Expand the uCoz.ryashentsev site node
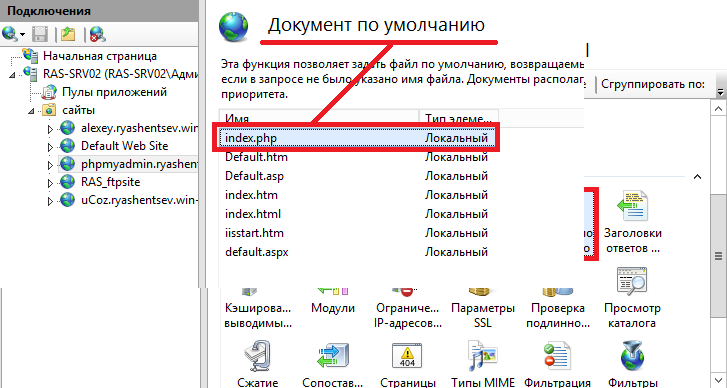Image resolution: width=727 pixels, height=388 pixels. (x=50, y=201)
